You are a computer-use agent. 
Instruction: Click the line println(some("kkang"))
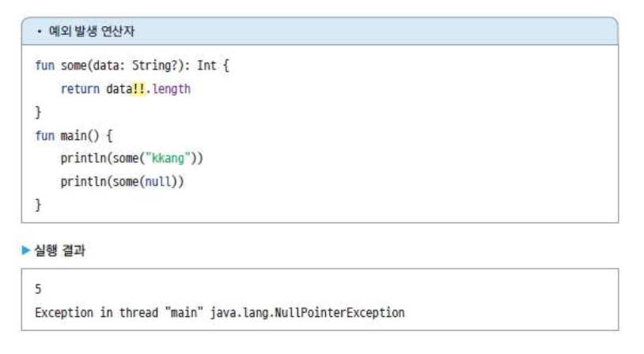pyautogui.click(x=132, y=158)
